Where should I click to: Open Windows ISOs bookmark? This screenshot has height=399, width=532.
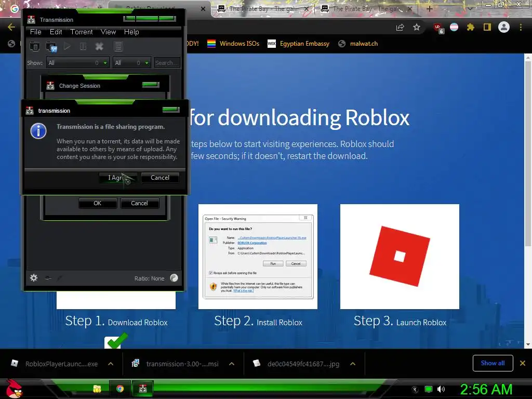233,44
